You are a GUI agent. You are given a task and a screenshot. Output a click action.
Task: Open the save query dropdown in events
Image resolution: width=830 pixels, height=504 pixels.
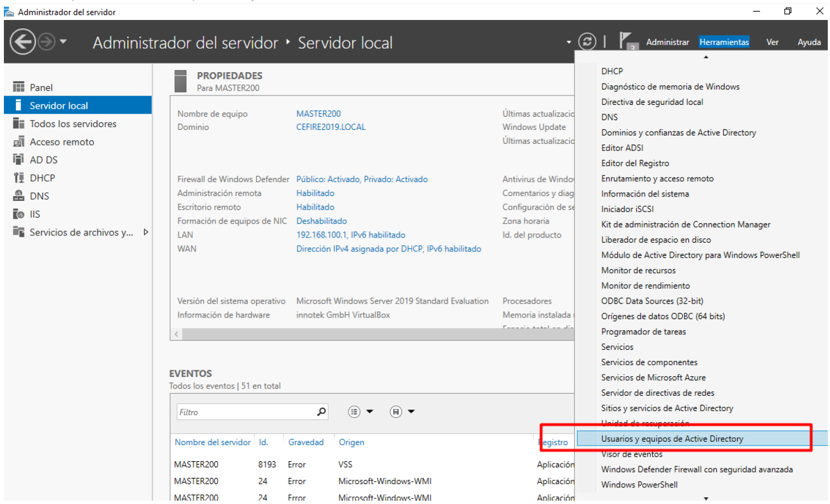tap(402, 412)
